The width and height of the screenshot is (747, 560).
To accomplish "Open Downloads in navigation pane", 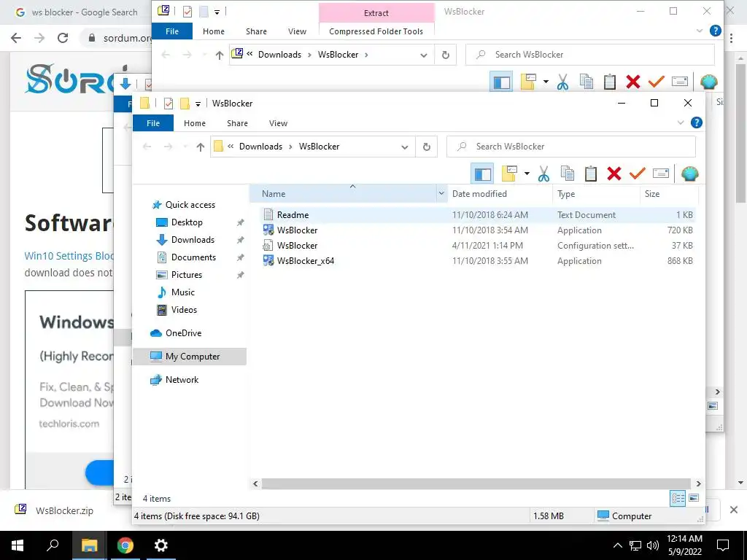I will click(185, 240).
